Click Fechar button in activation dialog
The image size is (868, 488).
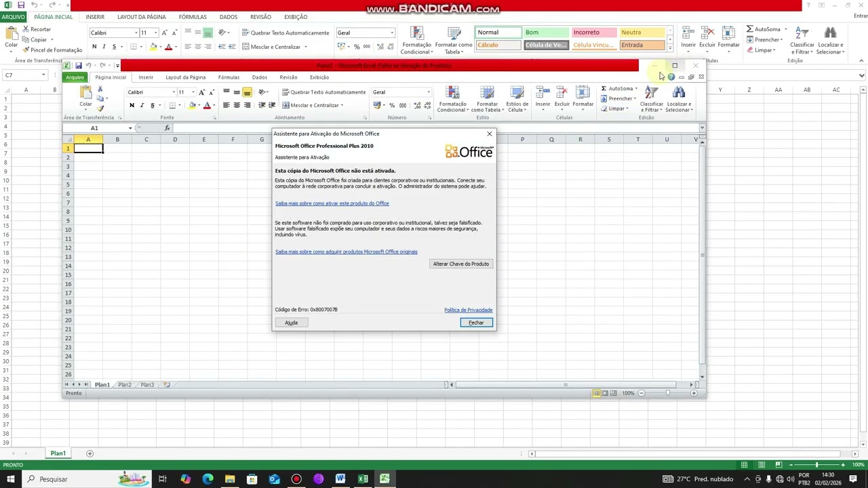coord(476,323)
